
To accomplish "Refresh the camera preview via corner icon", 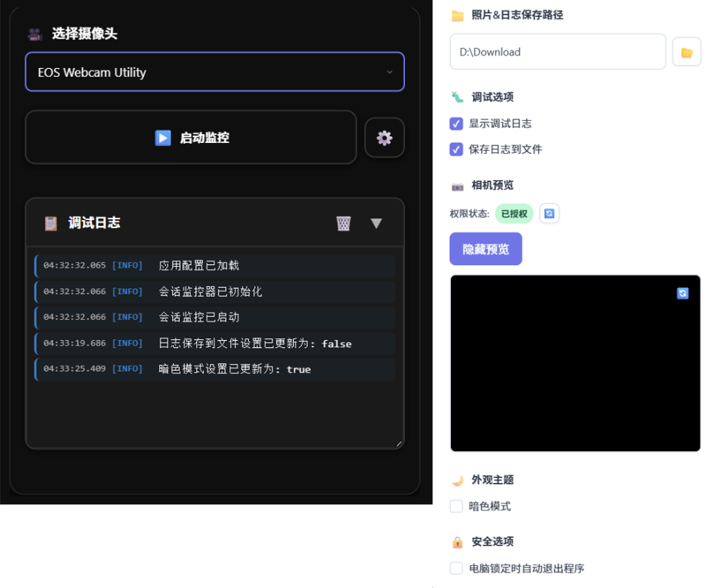I will point(683,293).
